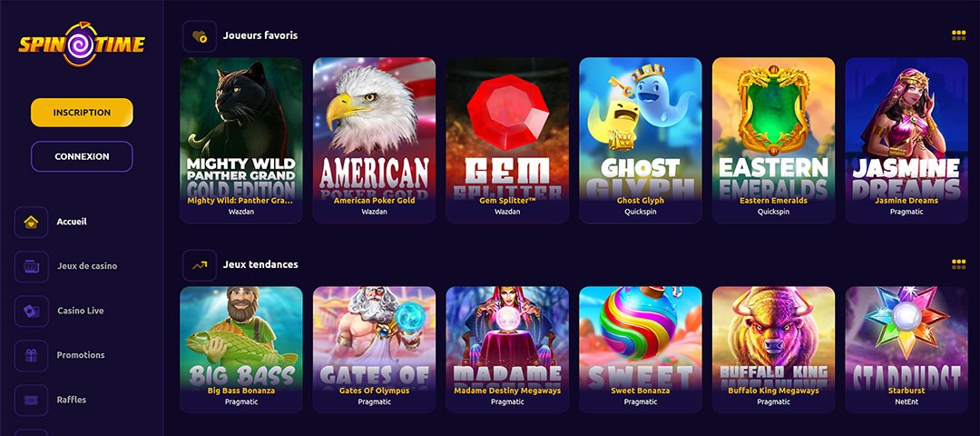This screenshot has height=436, width=980.
Task: Open the grid view icon beside Joueurs favoris
Action: 959,35
